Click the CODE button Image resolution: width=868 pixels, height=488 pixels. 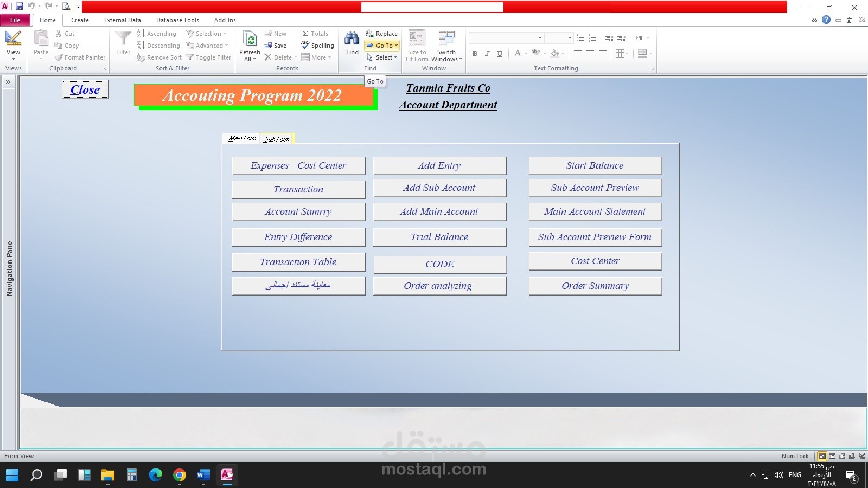pos(439,264)
